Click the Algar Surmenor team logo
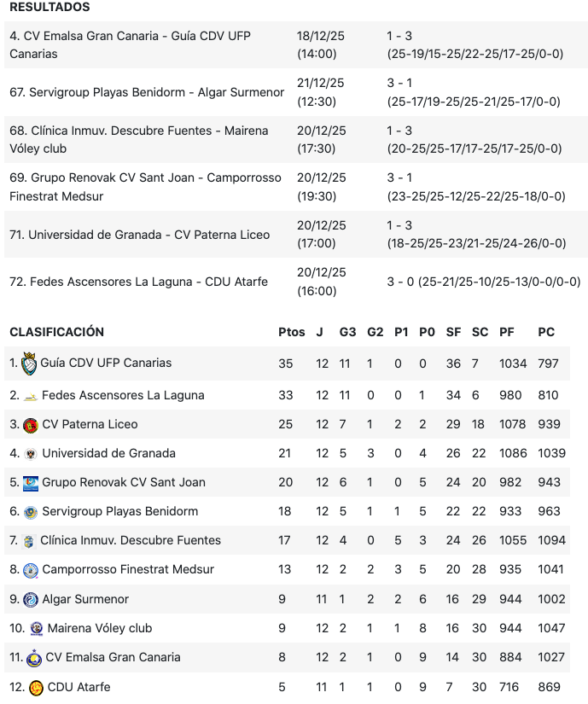The height and width of the screenshot is (704, 588). [x=31, y=600]
